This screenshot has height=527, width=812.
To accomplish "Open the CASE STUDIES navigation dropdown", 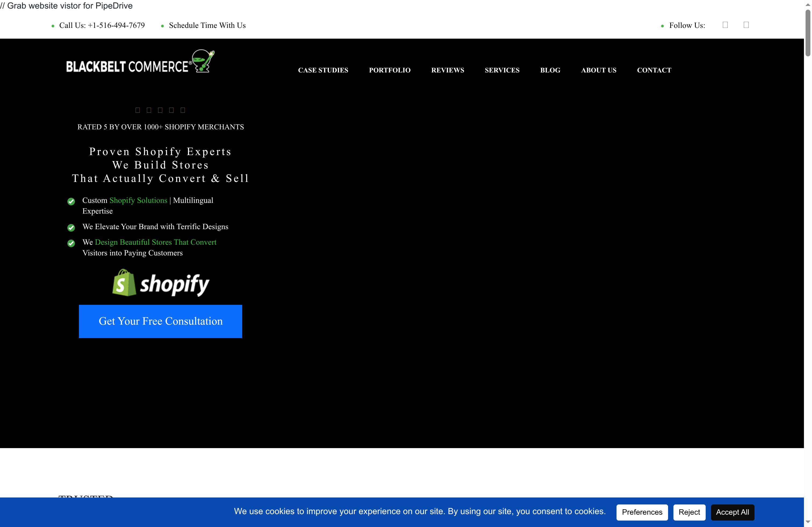I will coord(323,70).
